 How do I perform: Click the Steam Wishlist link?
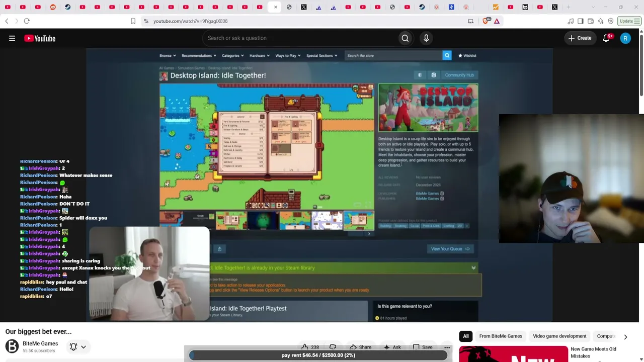467,56
